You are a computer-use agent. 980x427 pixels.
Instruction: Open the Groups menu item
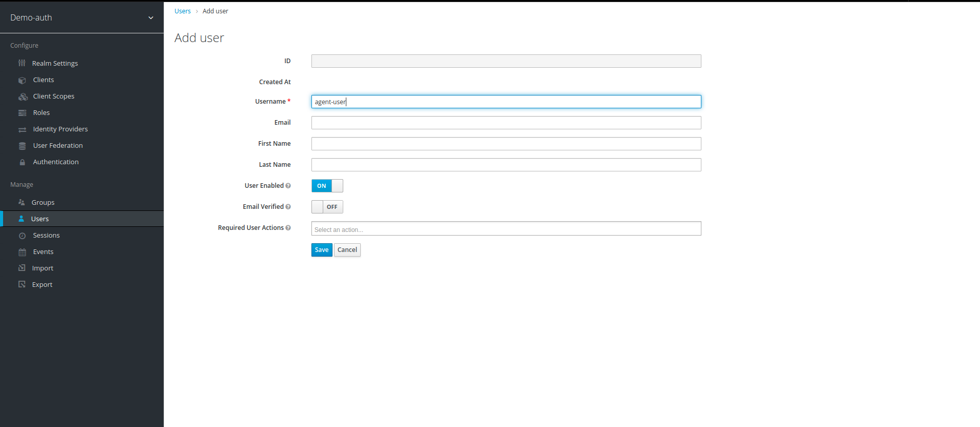43,203
